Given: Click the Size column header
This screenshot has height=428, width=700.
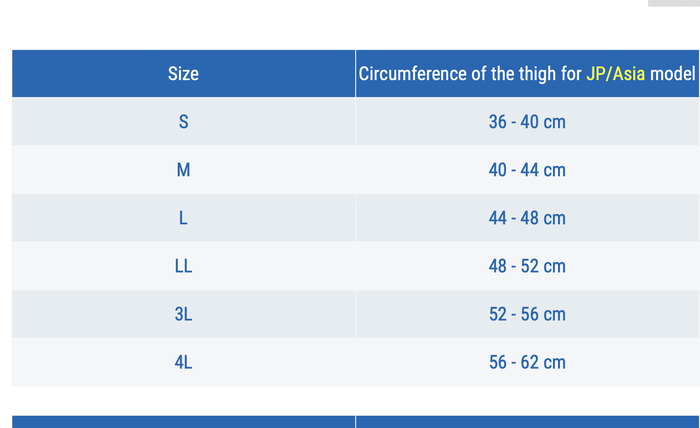Looking at the screenshot, I should point(183,74).
